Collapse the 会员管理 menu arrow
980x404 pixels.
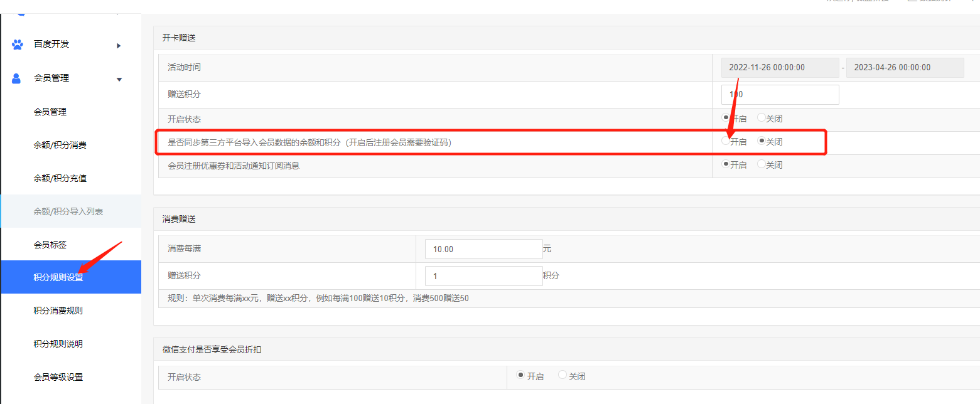click(x=119, y=79)
